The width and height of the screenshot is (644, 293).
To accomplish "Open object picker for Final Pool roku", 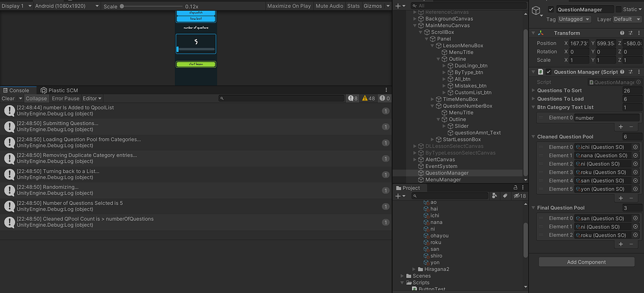I will 635,235.
